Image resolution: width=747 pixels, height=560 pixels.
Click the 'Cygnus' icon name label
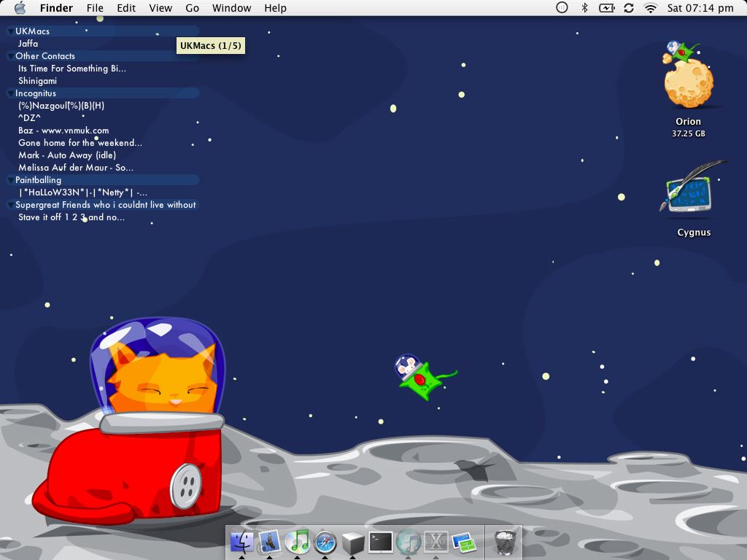click(x=694, y=233)
